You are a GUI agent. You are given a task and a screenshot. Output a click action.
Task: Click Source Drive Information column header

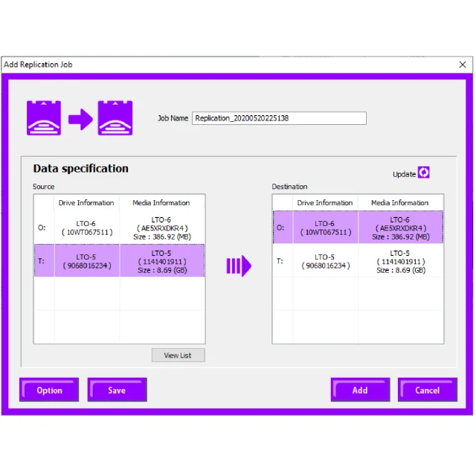(x=86, y=202)
